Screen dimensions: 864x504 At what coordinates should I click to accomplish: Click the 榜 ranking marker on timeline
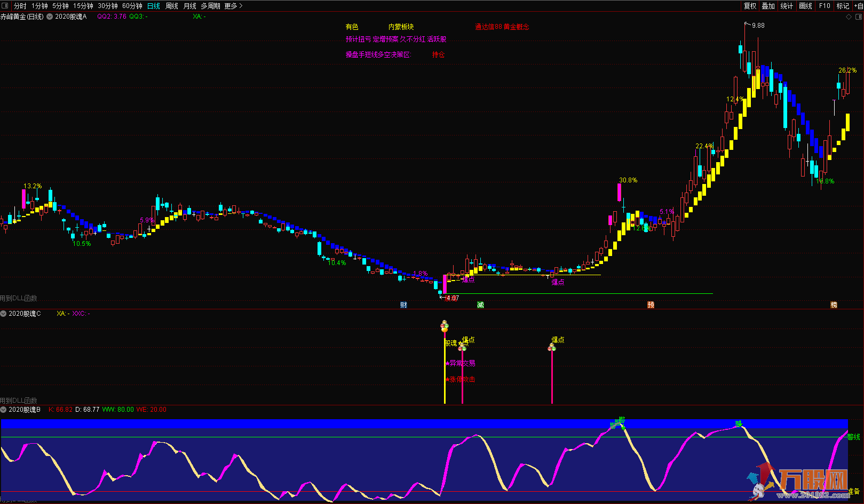tap(834, 305)
